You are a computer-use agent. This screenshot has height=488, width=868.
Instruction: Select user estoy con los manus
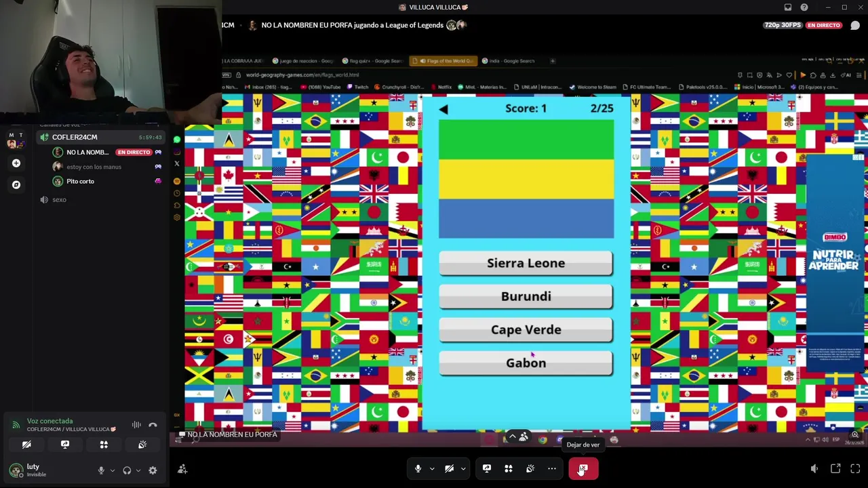[94, 167]
